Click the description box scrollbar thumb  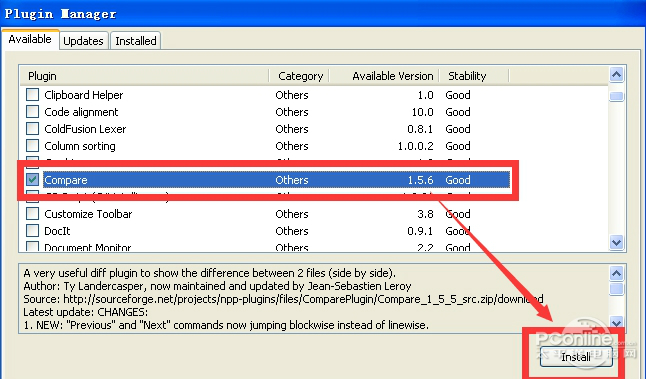[x=616, y=289]
